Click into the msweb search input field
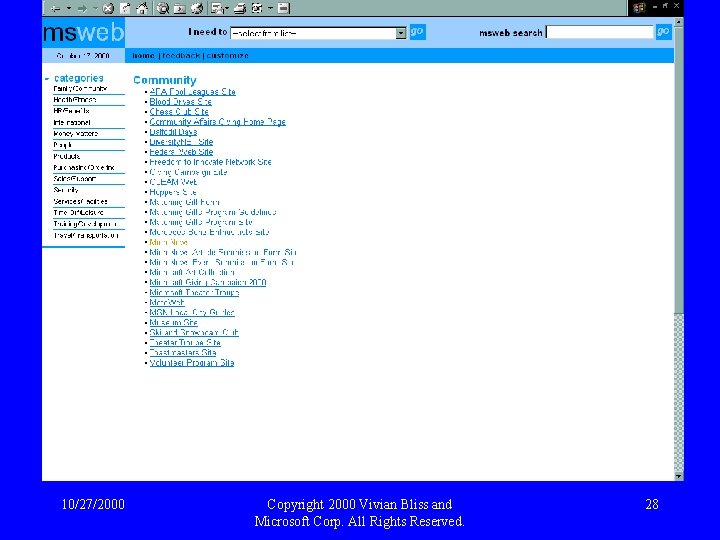The image size is (720, 540). pyautogui.click(x=600, y=32)
